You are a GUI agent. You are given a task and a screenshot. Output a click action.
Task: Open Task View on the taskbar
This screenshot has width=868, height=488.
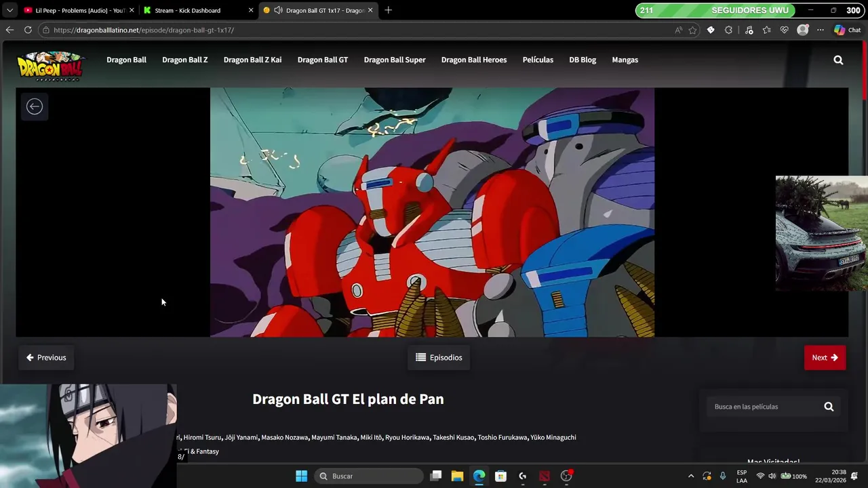point(436,476)
